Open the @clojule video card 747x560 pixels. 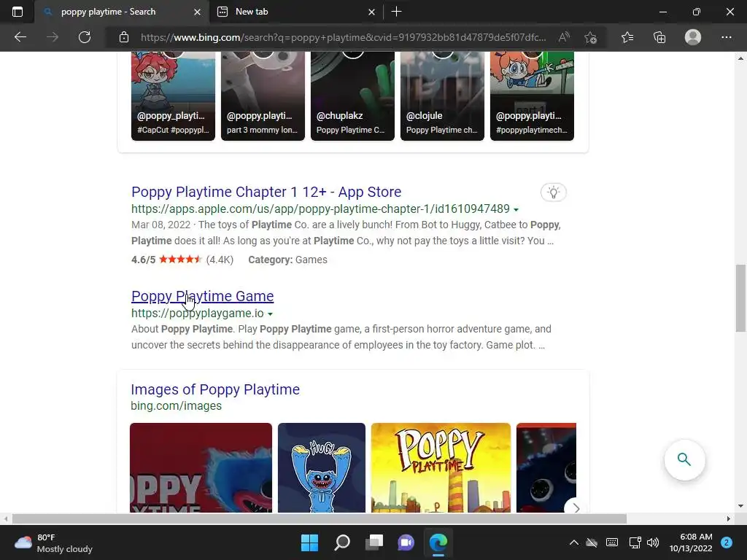[442, 96]
